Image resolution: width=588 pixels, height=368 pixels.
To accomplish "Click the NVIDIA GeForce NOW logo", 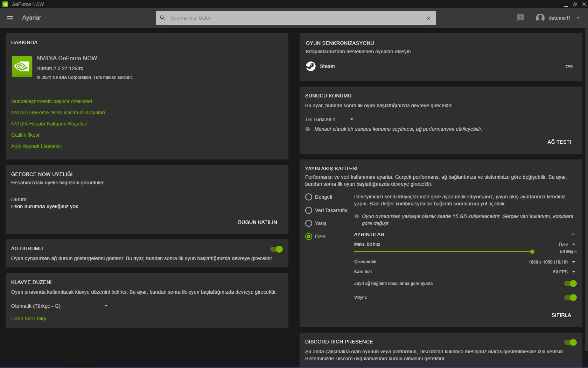I will click(22, 66).
